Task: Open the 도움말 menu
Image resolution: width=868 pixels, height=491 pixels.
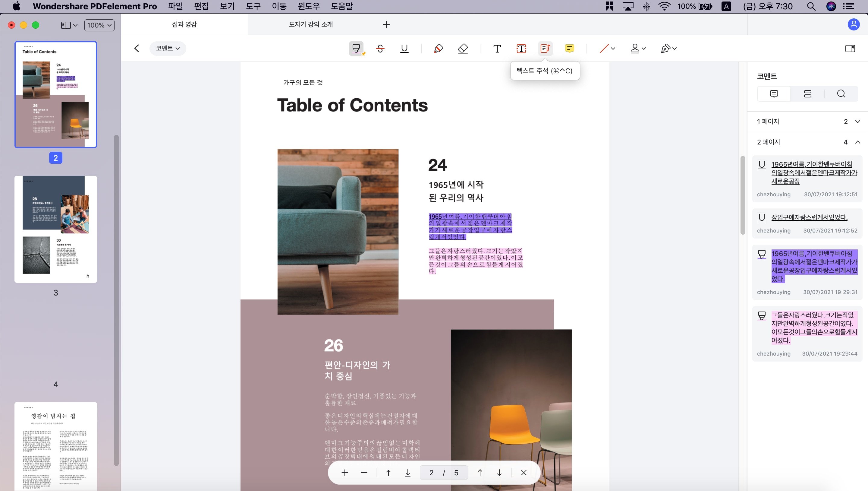Action: point(342,6)
